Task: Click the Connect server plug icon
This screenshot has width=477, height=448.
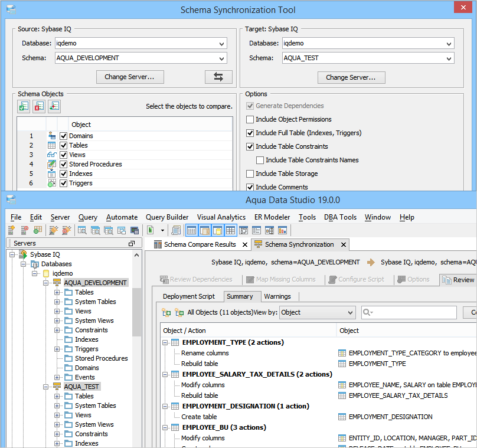Action: (54, 230)
